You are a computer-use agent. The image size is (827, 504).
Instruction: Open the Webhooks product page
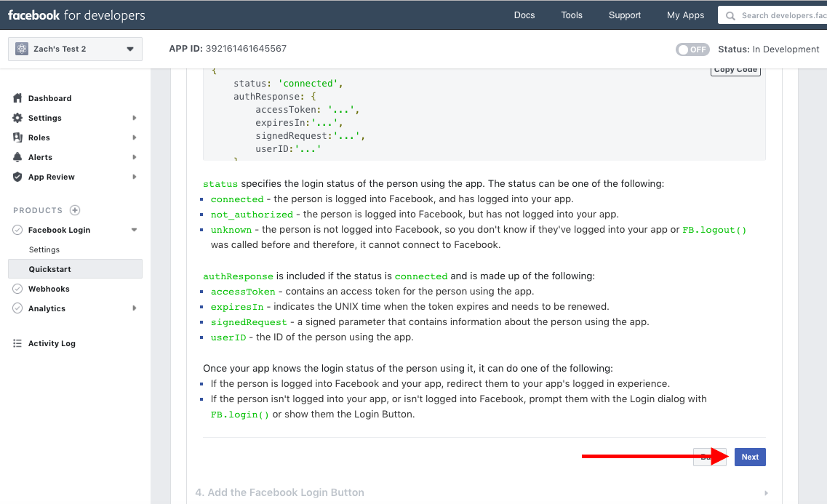click(x=49, y=289)
